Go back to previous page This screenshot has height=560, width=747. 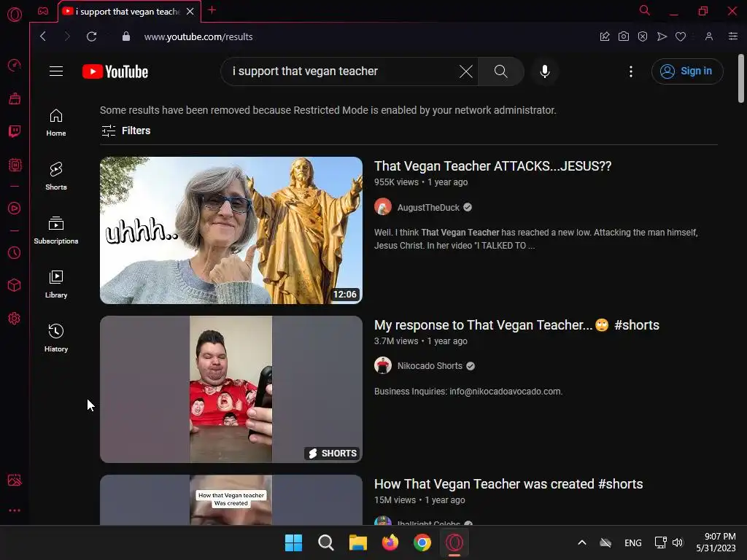[43, 36]
